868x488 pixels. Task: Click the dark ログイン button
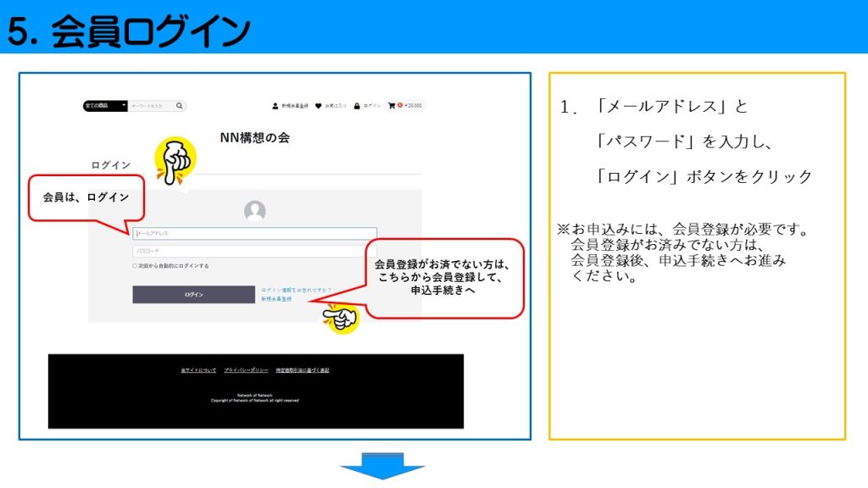194,294
